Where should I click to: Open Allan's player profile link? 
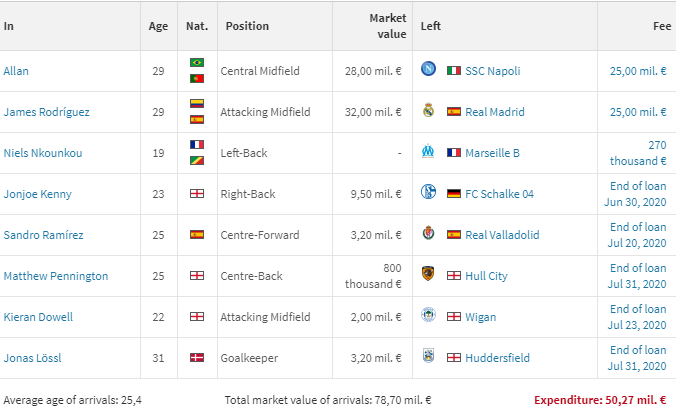16,71
